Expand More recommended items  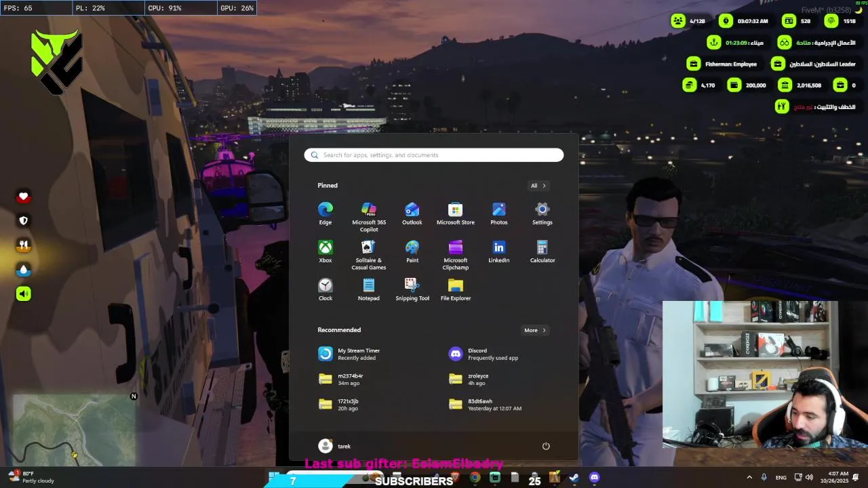click(534, 330)
